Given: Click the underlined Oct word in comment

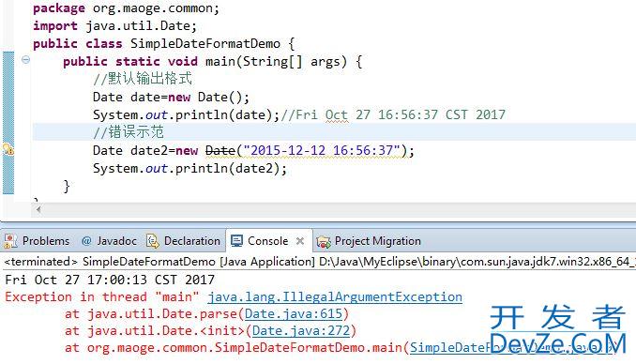Looking at the screenshot, I should 337,114.
